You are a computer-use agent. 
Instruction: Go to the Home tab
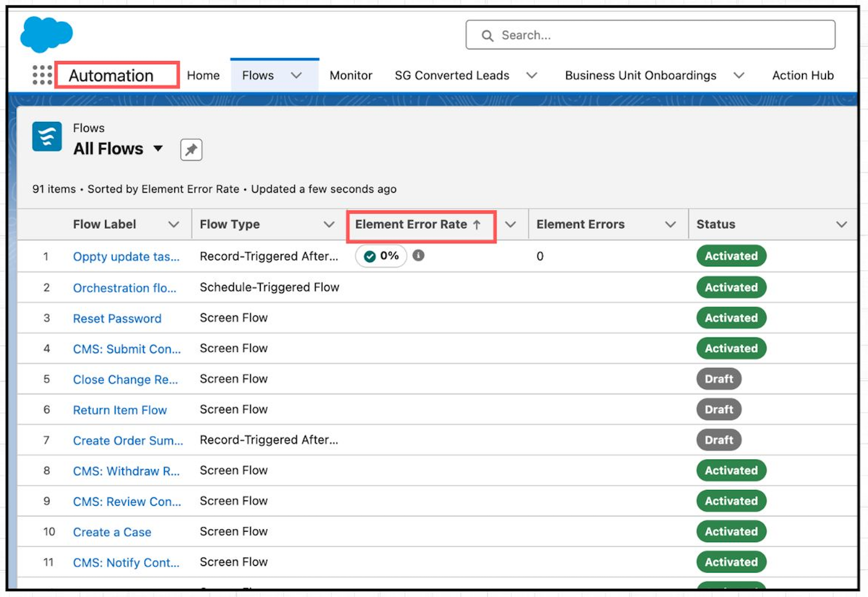point(202,75)
